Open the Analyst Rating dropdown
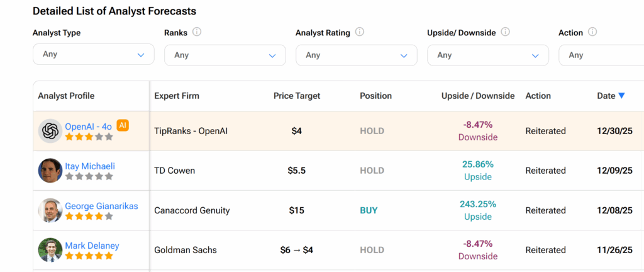The height and width of the screenshot is (272, 644). tap(356, 55)
